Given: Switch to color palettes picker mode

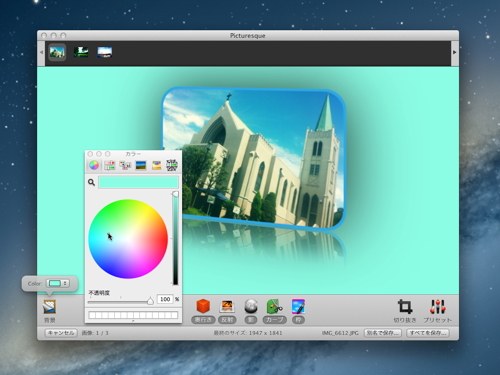Looking at the screenshot, I should click(x=125, y=165).
